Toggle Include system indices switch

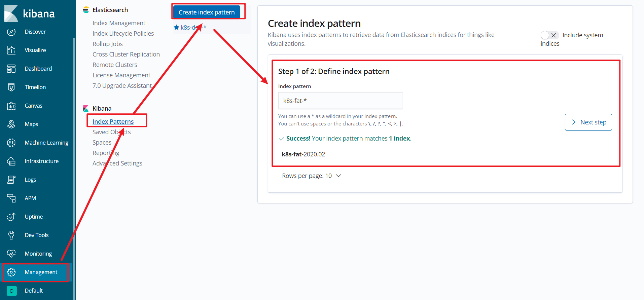pyautogui.click(x=549, y=35)
